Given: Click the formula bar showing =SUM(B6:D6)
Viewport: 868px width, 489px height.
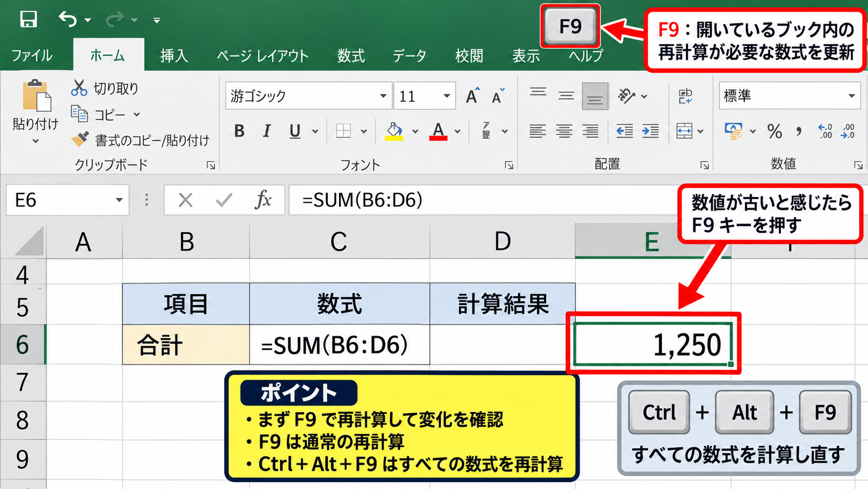Looking at the screenshot, I should [483, 200].
